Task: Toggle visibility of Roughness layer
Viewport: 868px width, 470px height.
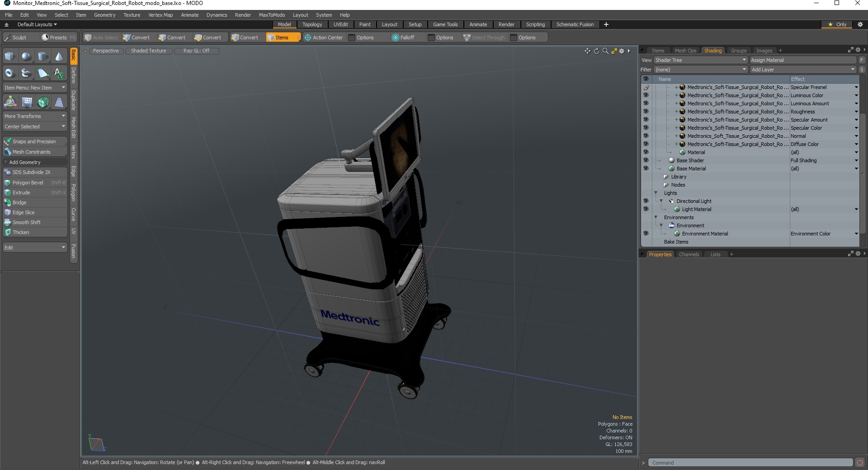Action: click(x=646, y=112)
